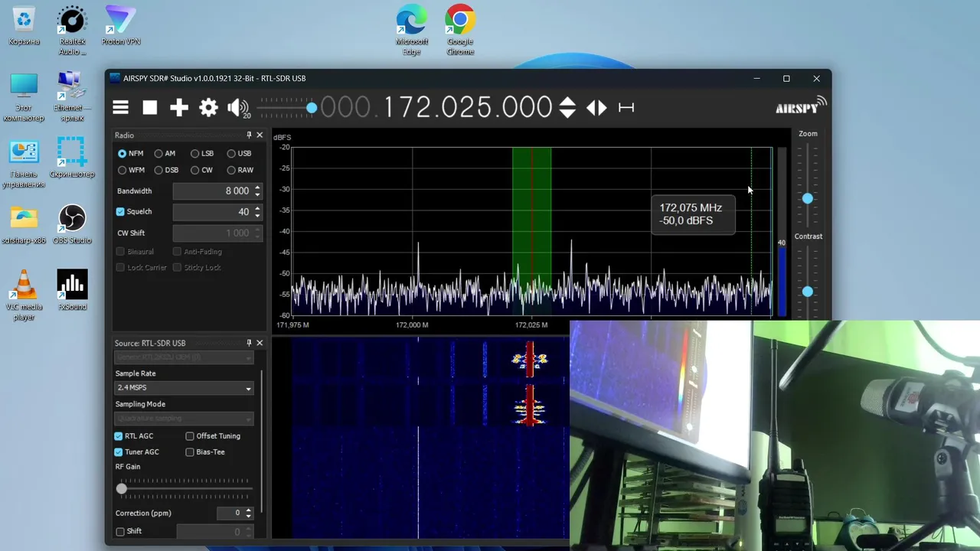Launch Proton VPN from desktop

click(x=121, y=27)
